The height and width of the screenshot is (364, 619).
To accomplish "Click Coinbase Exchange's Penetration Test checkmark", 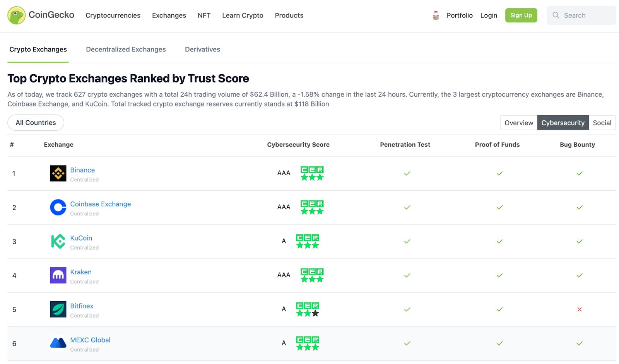I will 407,207.
